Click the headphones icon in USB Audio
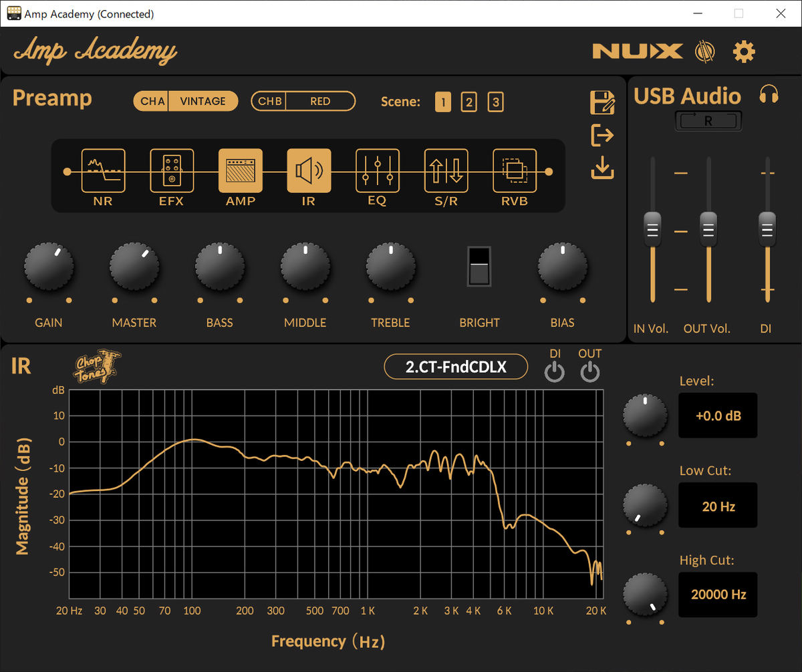This screenshot has height=672, width=802. point(769,96)
